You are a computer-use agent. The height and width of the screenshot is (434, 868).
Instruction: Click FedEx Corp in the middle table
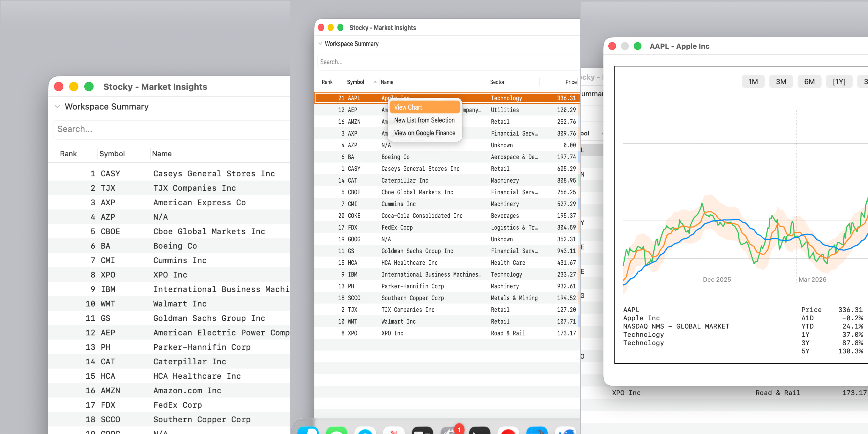pyautogui.click(x=397, y=227)
